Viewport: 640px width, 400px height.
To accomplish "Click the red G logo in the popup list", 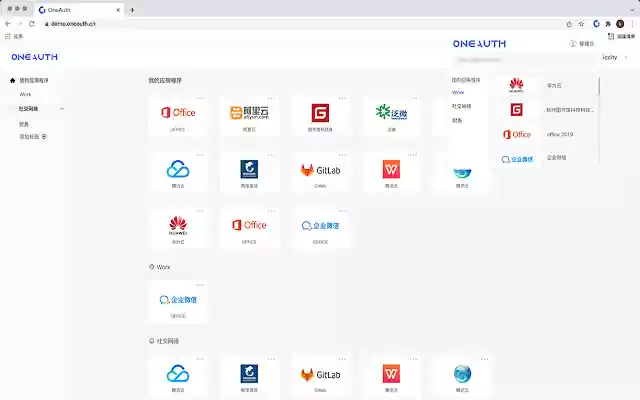I will tap(516, 109).
